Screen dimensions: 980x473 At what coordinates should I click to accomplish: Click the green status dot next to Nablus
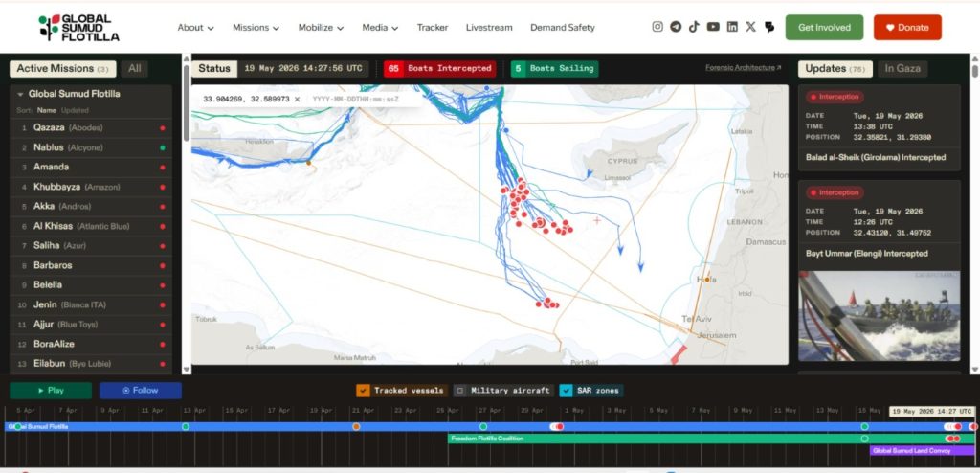tap(163, 147)
